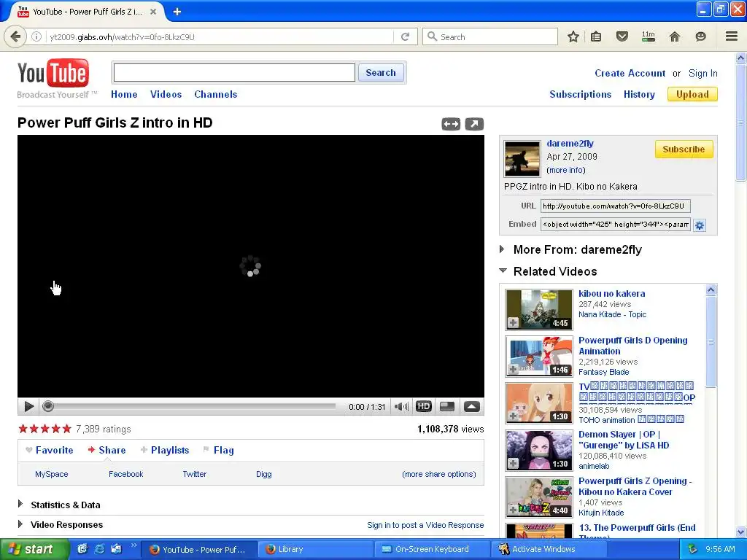This screenshot has height=560, width=747.
Task: Click (more info) under the uploader date
Action: 566,170
